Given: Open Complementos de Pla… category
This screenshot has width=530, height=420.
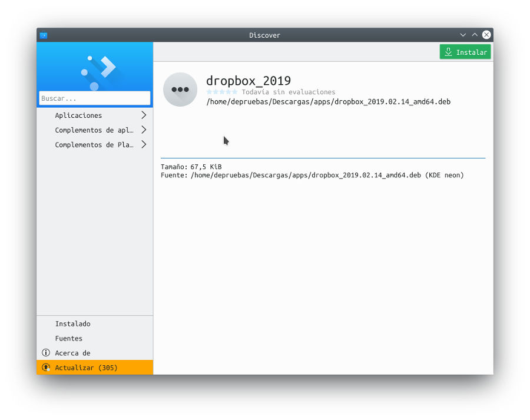Looking at the screenshot, I should click(x=95, y=145).
